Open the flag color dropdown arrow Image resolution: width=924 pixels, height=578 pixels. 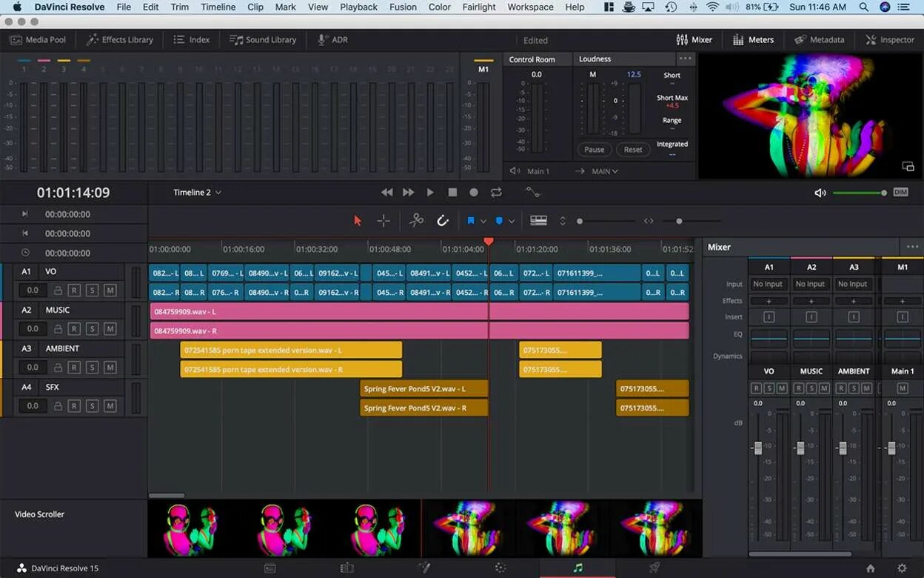tap(483, 222)
